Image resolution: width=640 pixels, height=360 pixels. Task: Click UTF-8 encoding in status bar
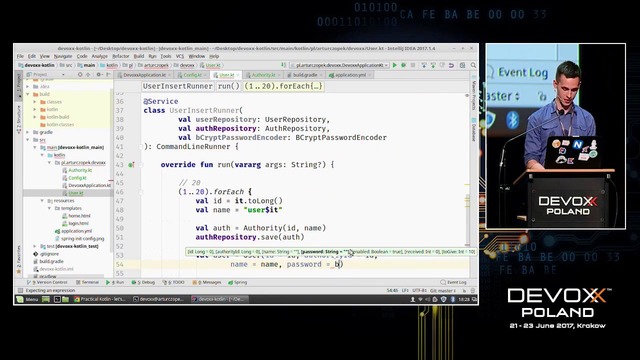(419, 291)
